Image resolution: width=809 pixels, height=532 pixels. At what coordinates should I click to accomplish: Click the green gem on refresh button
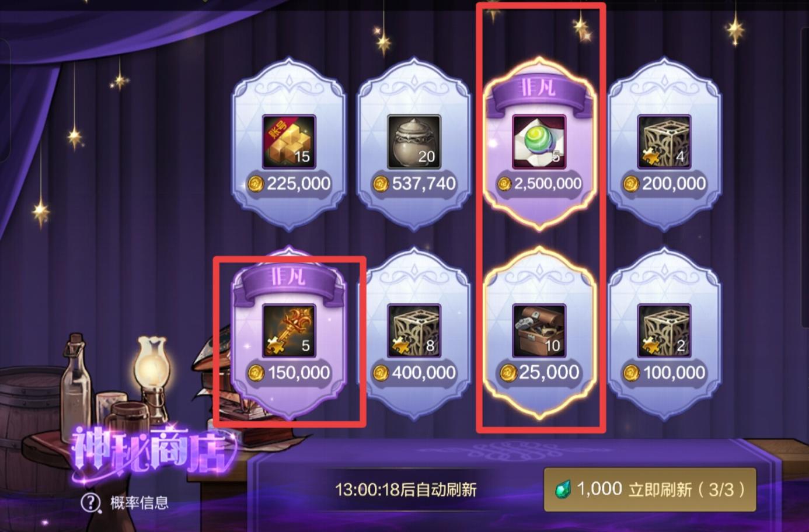(x=563, y=489)
